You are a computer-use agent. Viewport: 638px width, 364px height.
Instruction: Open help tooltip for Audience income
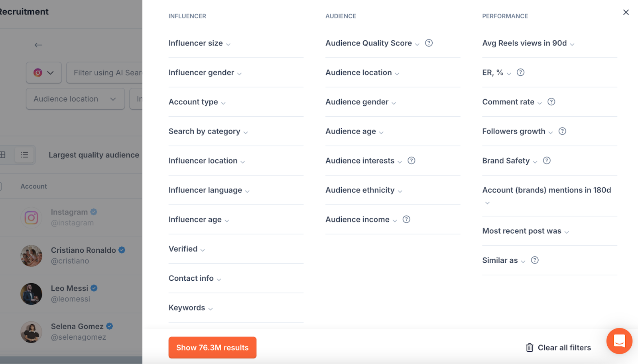pos(406,219)
